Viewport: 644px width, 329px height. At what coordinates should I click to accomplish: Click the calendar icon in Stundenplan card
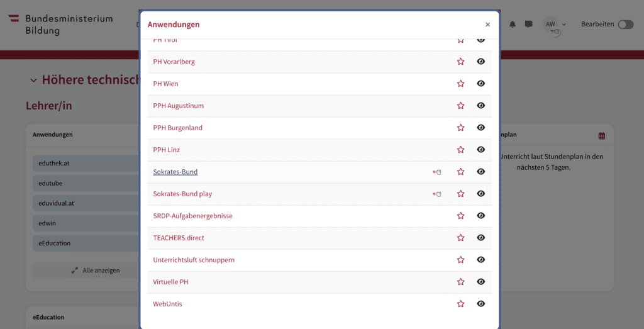[602, 136]
